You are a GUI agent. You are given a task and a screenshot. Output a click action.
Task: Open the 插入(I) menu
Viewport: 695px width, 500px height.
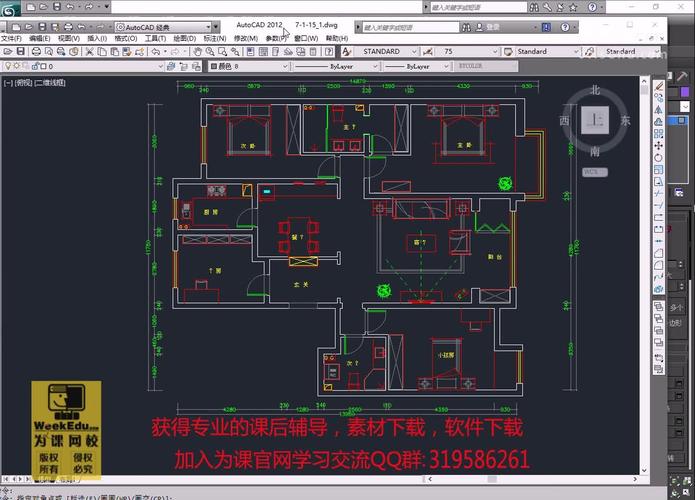coord(97,39)
